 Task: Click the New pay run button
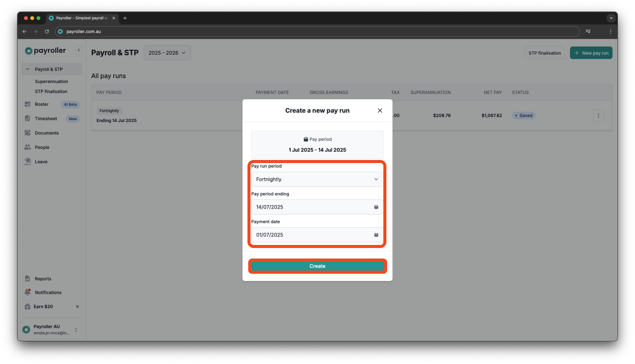[x=591, y=53]
